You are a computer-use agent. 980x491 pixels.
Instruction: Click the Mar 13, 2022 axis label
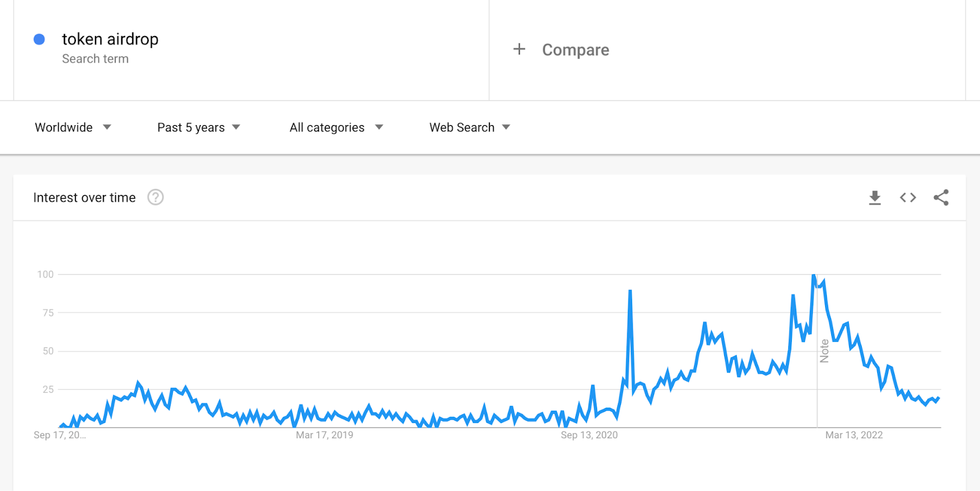(854, 435)
